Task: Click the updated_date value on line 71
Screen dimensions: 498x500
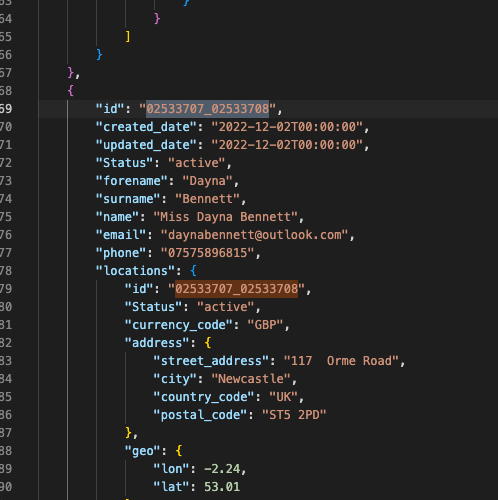Action: (x=287, y=145)
